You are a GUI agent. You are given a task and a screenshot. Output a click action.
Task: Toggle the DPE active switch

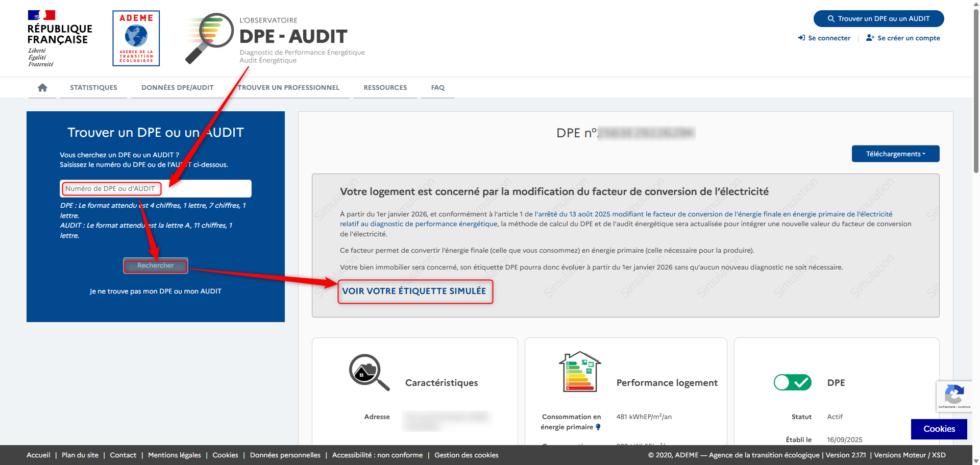(x=793, y=382)
